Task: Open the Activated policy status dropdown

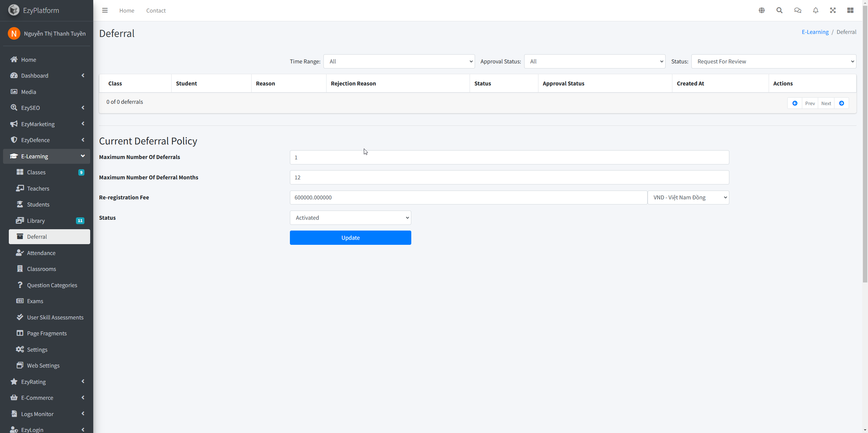Action: (350, 218)
